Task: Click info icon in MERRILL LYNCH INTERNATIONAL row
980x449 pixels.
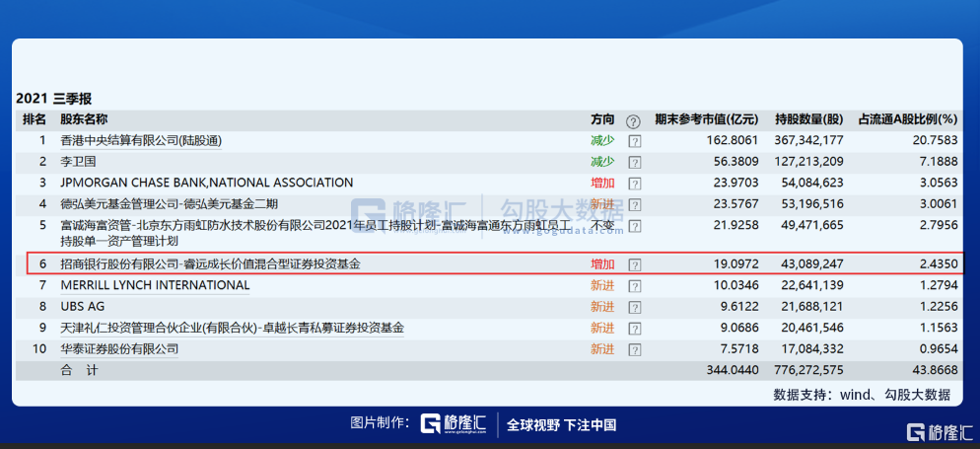Action: (634, 286)
